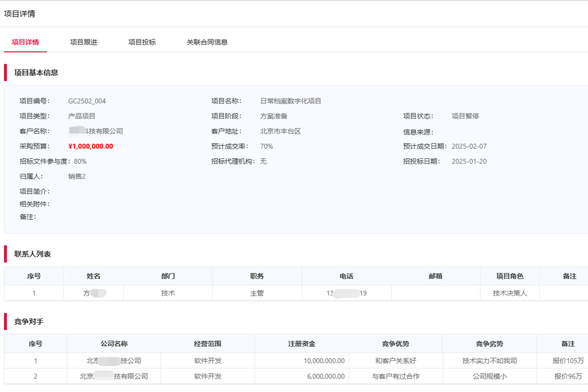Click the budget amount ¥1,000,000.00
The image size is (588, 392).
click(x=91, y=146)
